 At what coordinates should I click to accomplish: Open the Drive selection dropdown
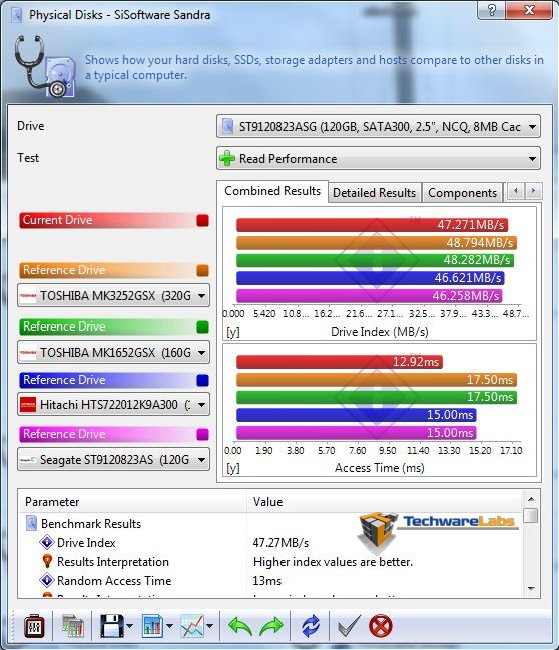pyautogui.click(x=378, y=126)
